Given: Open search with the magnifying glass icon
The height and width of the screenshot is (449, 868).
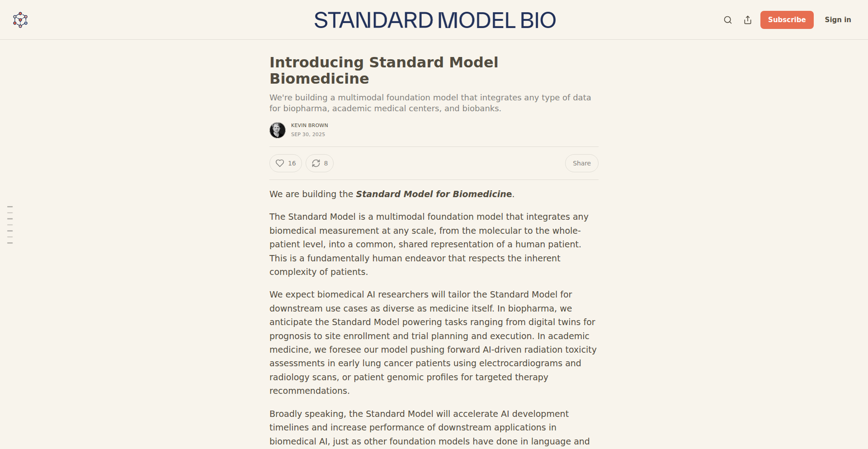Looking at the screenshot, I should coord(728,20).
